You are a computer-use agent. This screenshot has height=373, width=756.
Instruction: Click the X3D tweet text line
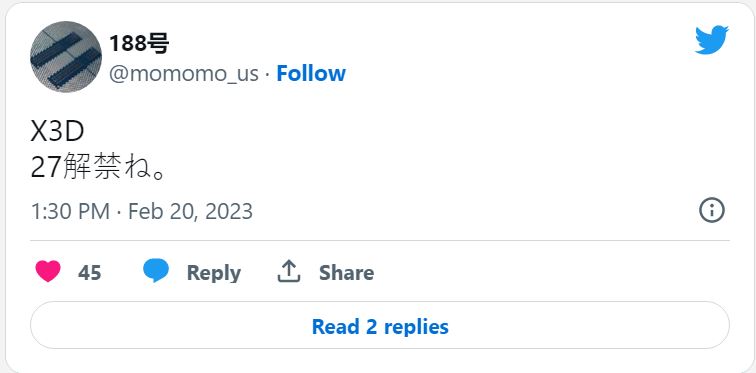[57, 133]
